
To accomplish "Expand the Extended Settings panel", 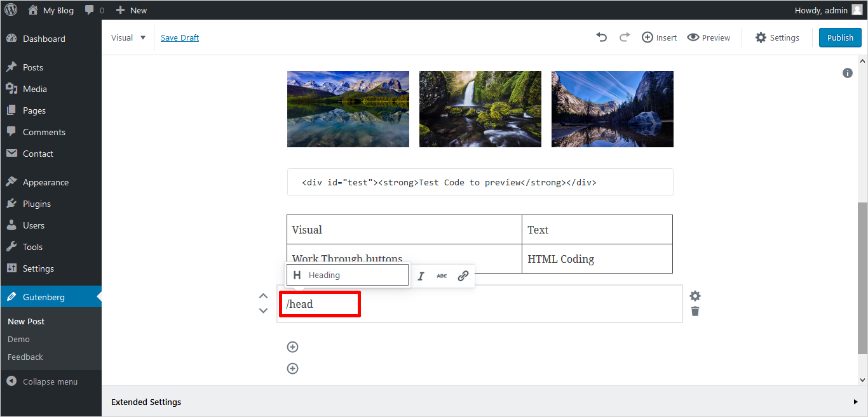I will [855, 402].
